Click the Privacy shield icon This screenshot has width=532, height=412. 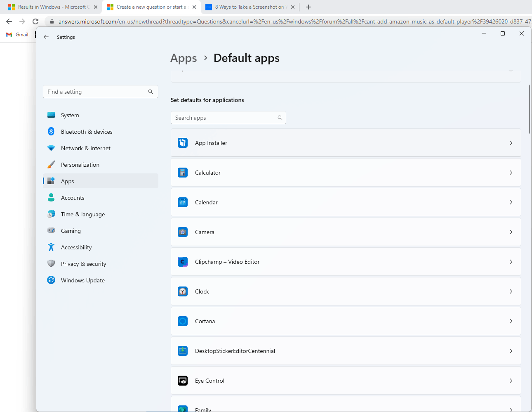coord(51,263)
